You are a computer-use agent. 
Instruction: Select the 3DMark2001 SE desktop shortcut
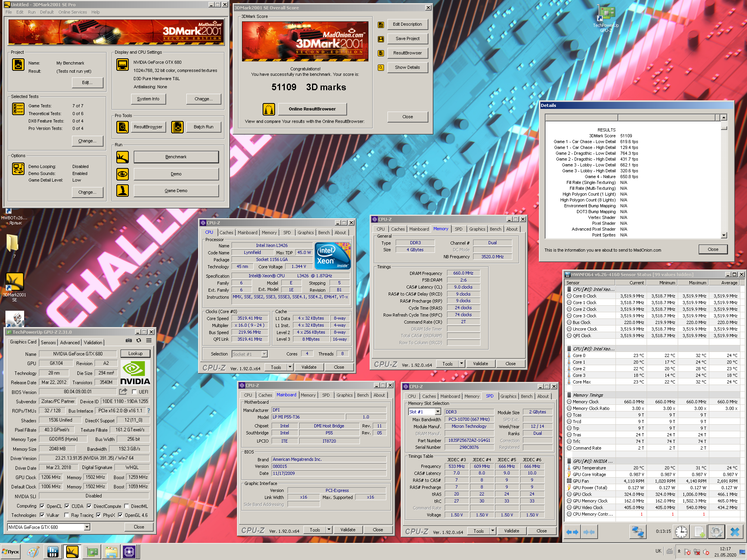(x=14, y=287)
